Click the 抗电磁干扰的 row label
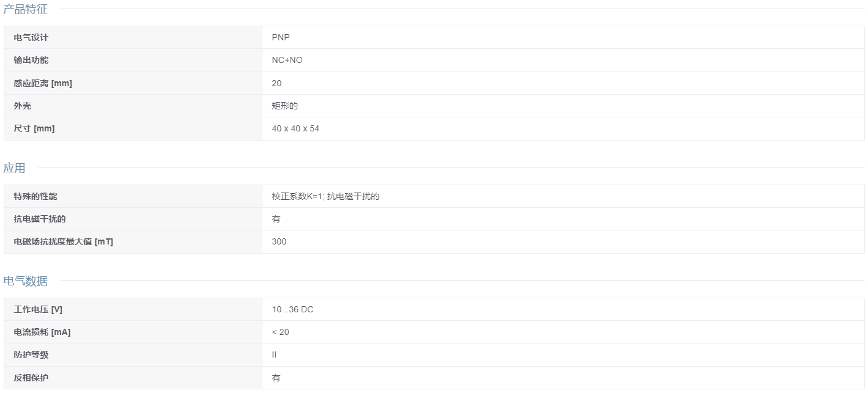Image resolution: width=868 pixels, height=393 pixels. [x=40, y=219]
